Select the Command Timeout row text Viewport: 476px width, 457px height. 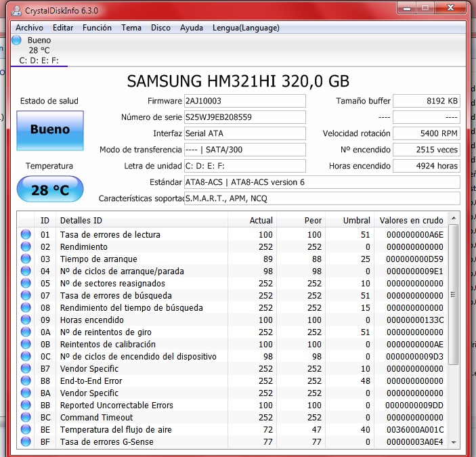click(97, 417)
